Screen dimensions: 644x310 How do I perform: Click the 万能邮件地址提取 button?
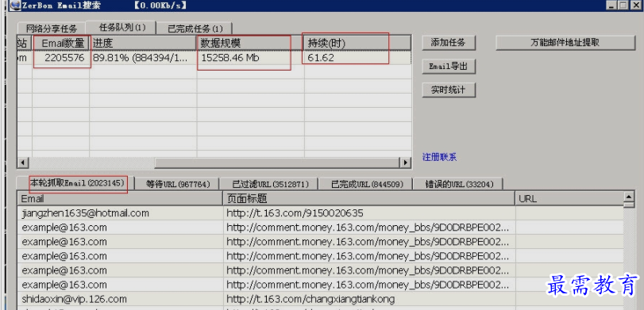click(x=565, y=43)
